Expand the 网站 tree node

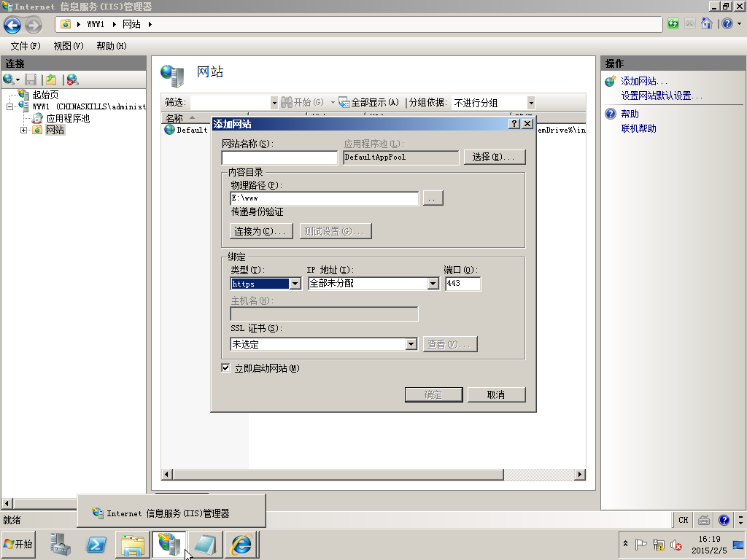[x=23, y=130]
